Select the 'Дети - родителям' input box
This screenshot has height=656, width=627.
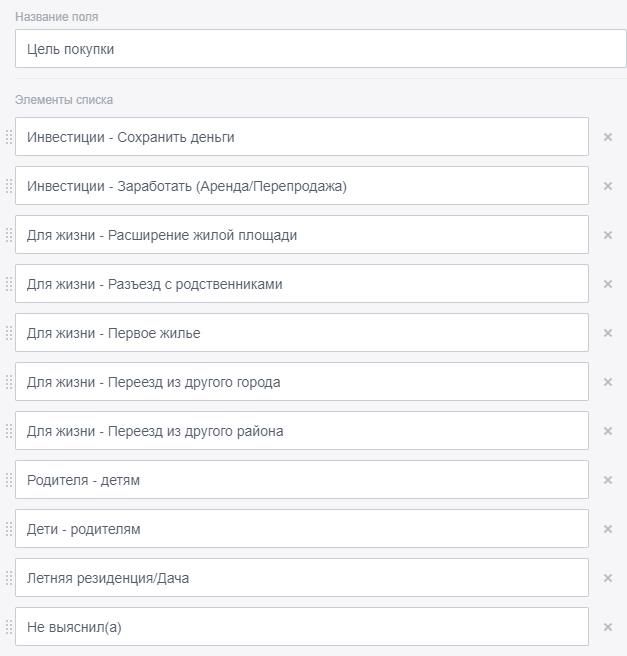[x=301, y=529]
